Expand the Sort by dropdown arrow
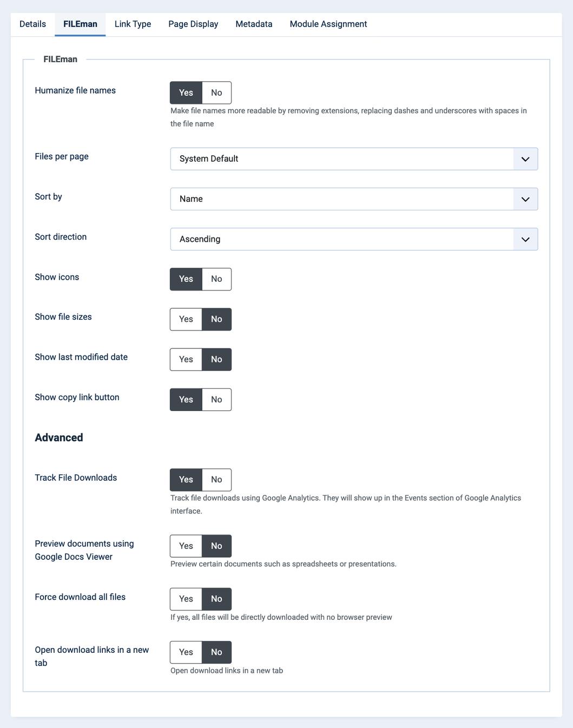The width and height of the screenshot is (573, 728). 525,199
